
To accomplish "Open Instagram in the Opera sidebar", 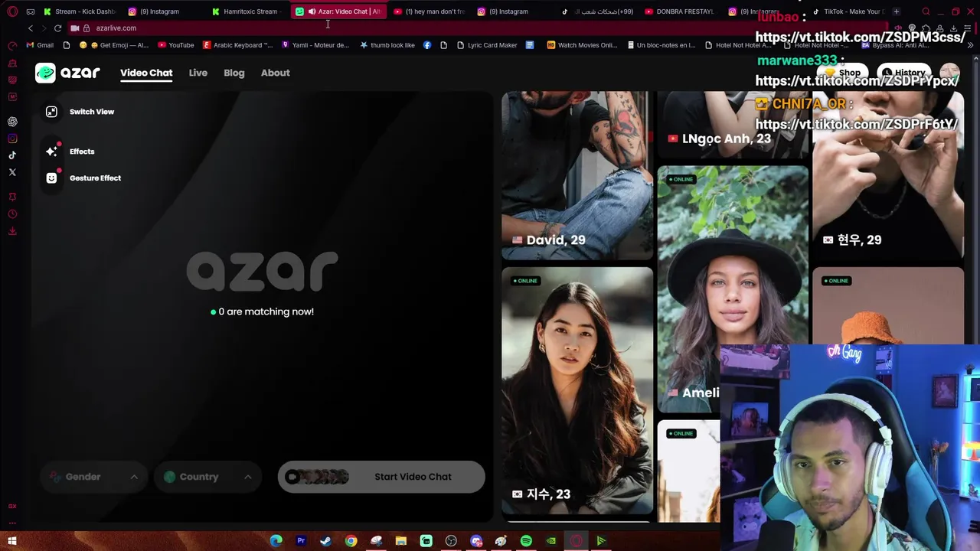I will click(12, 139).
